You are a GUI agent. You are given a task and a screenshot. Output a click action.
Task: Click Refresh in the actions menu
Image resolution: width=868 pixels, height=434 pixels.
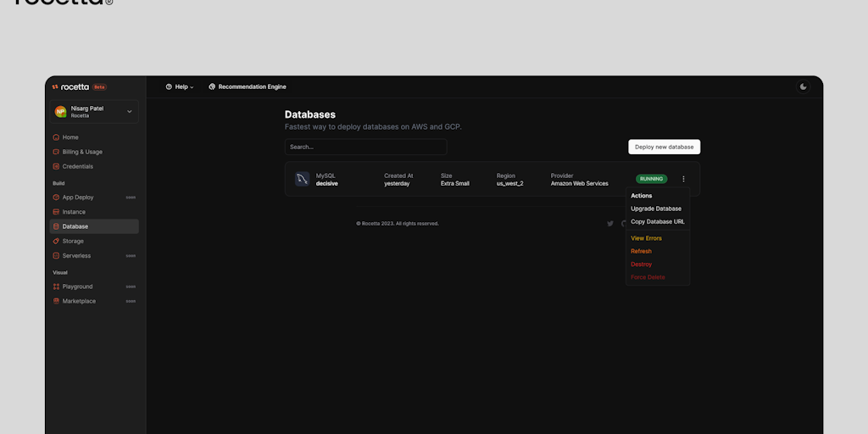click(x=641, y=251)
